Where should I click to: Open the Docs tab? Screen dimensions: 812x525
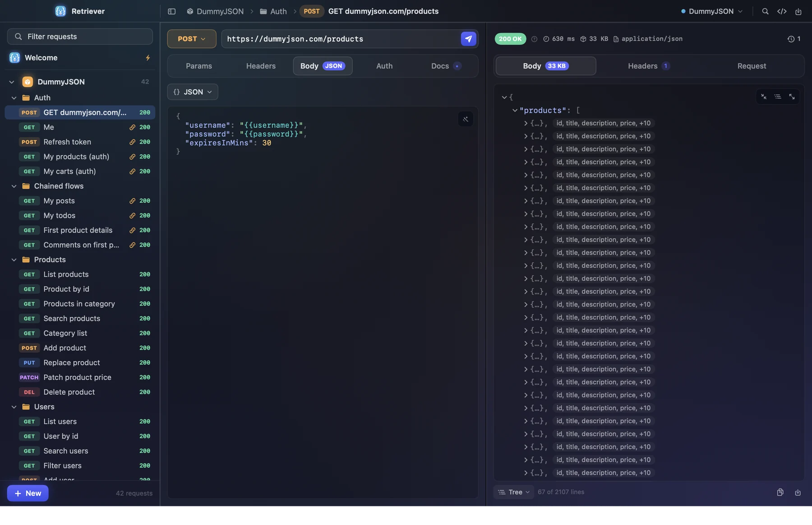446,66
